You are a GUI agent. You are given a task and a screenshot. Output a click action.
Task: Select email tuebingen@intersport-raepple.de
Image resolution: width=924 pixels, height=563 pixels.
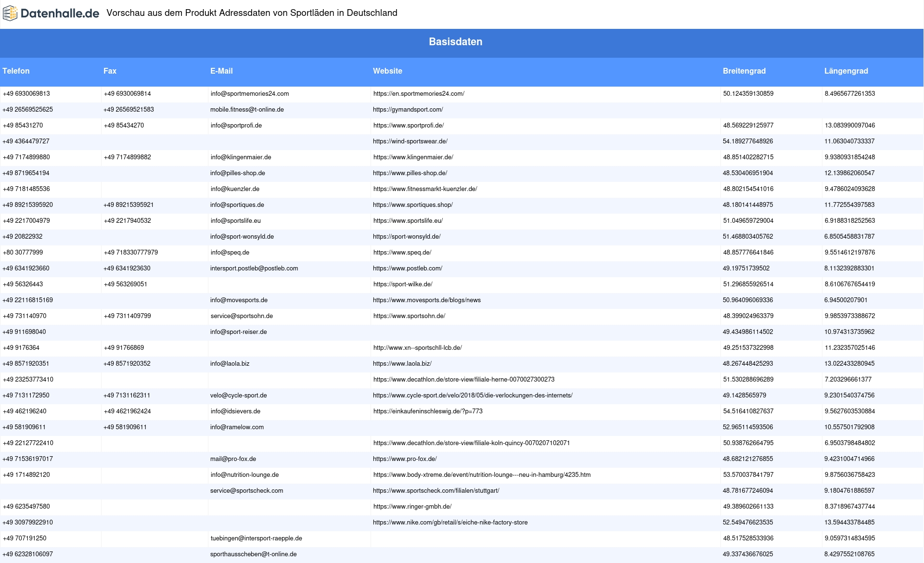pos(257,538)
